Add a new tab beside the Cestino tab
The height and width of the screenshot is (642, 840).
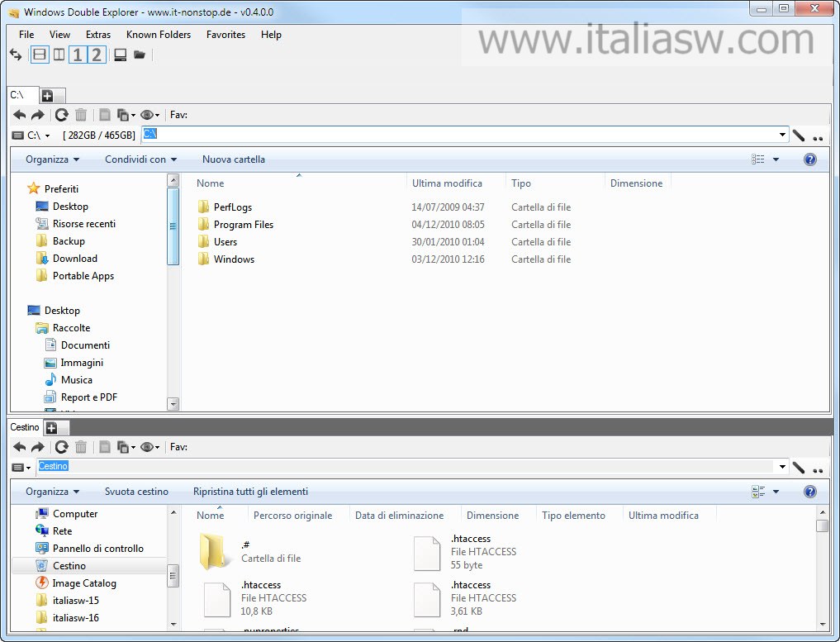pyautogui.click(x=51, y=428)
